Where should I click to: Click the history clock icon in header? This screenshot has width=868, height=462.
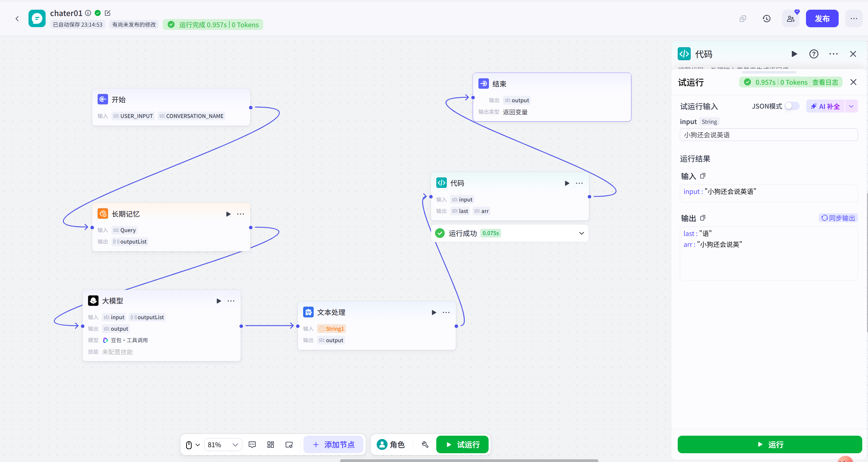click(x=766, y=18)
